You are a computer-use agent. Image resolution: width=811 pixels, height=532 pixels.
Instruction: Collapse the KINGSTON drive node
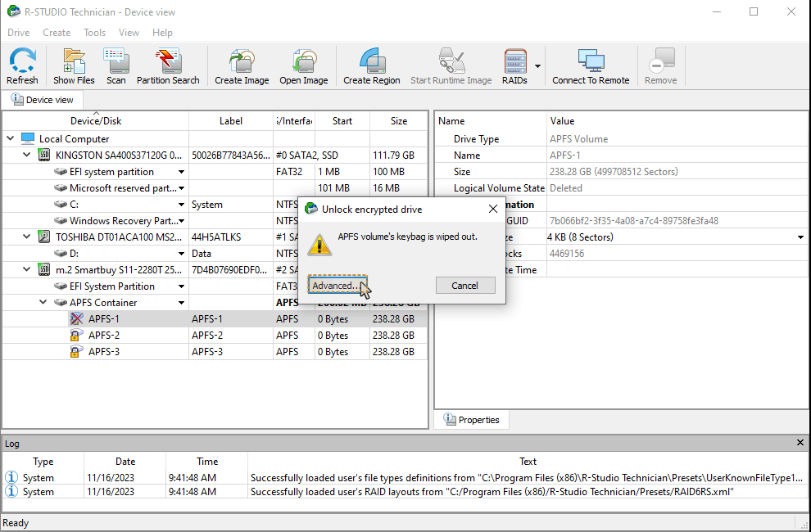click(27, 155)
